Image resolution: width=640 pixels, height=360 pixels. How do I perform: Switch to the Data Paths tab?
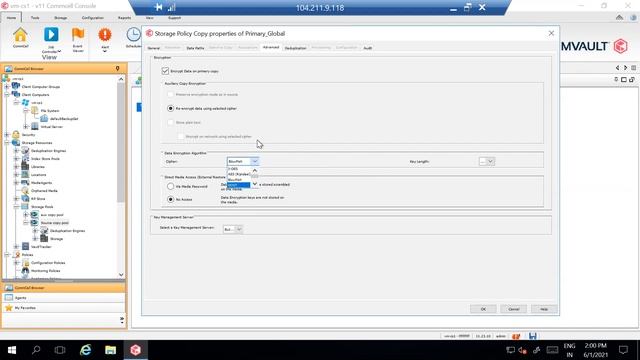(x=195, y=48)
